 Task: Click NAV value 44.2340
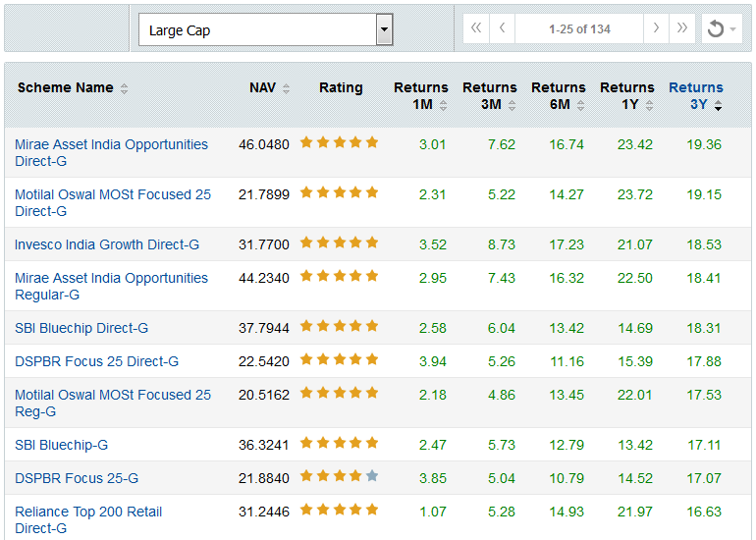pyautogui.click(x=264, y=278)
